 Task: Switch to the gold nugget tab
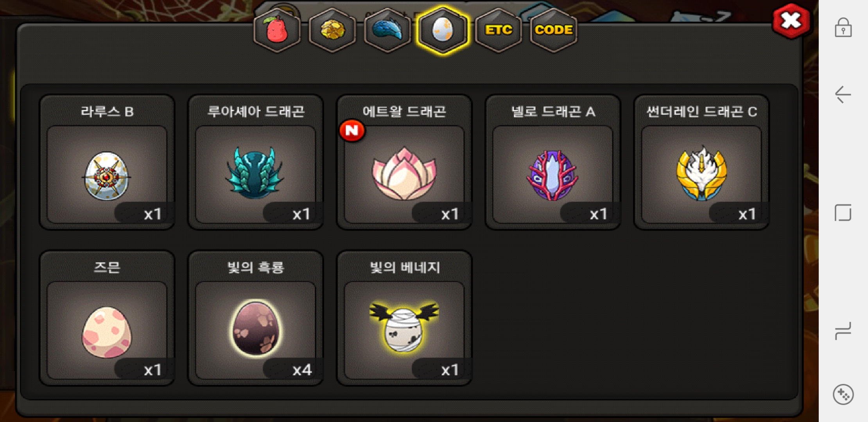[332, 30]
